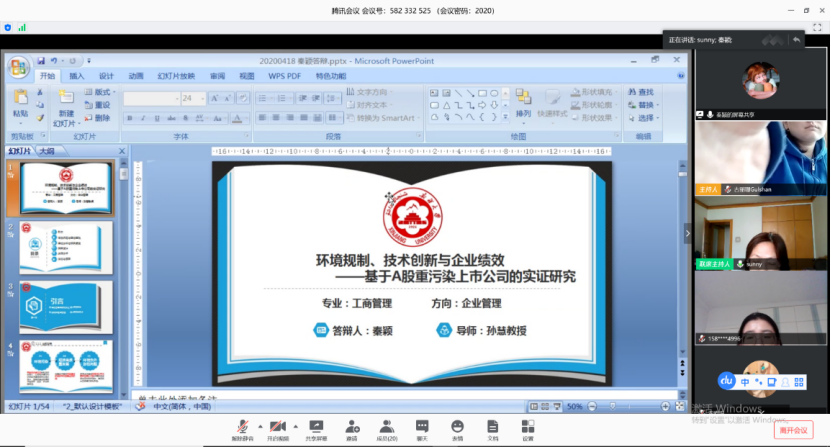Turn on the camera with 开启视频
Image resolution: width=831 pixels, height=448 pixels.
[x=278, y=430]
